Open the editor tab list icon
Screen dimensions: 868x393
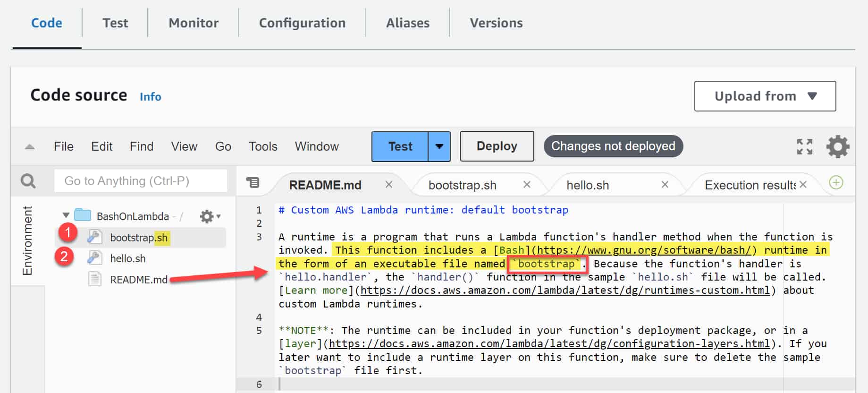click(x=253, y=182)
